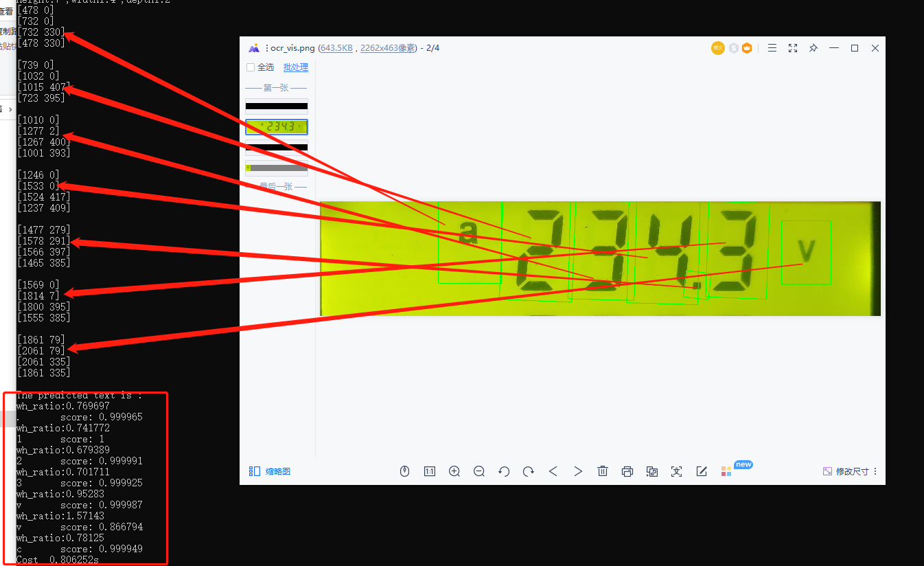Image resolution: width=924 pixels, height=566 pixels.
Task: Open 批处理 batch processing
Action: 295,67
